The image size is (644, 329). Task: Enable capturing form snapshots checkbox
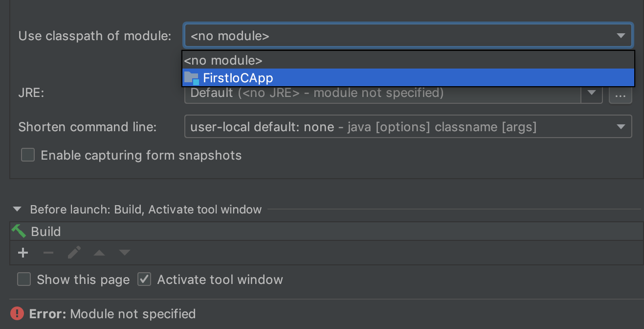tap(28, 155)
